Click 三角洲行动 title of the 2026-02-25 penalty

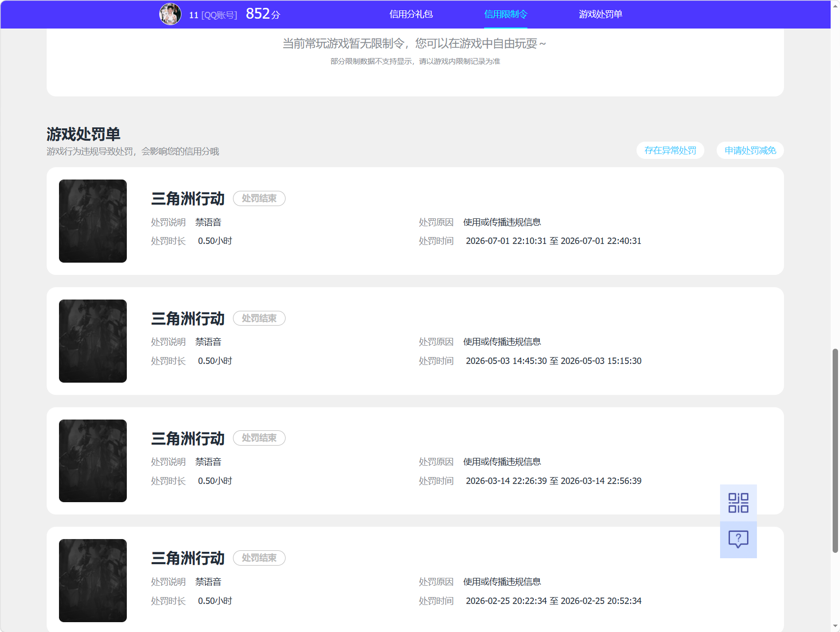(188, 558)
